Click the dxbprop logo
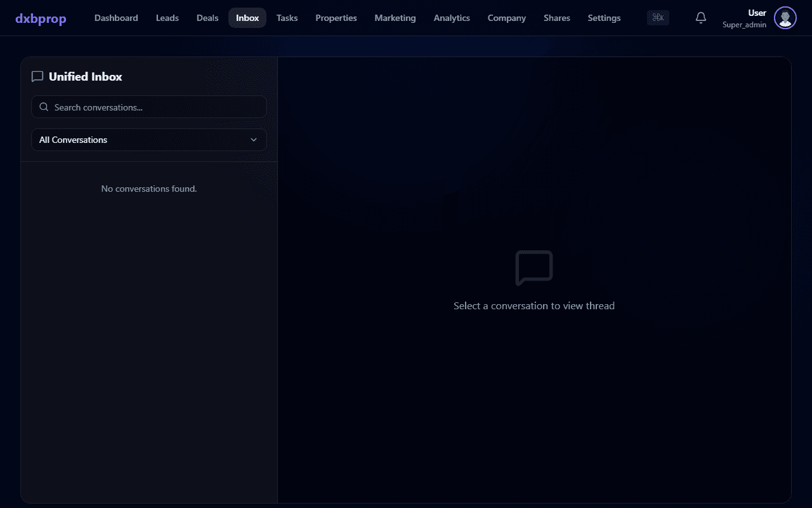This screenshot has width=812, height=508. coord(41,18)
